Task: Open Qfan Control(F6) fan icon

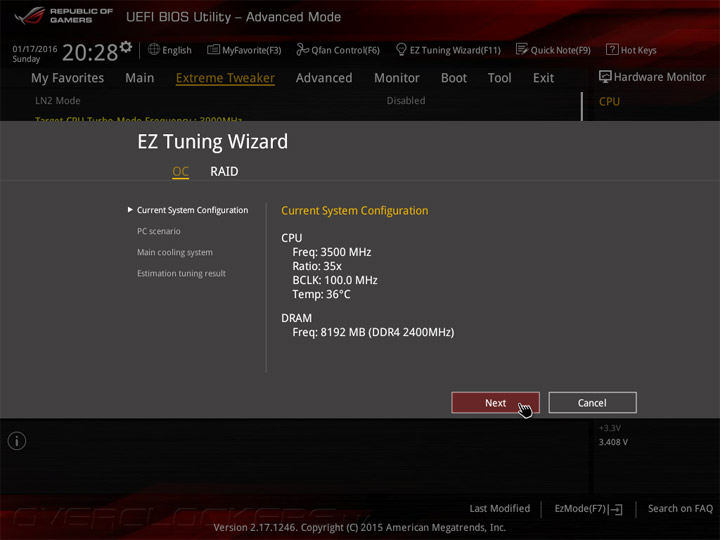Action: [x=302, y=49]
